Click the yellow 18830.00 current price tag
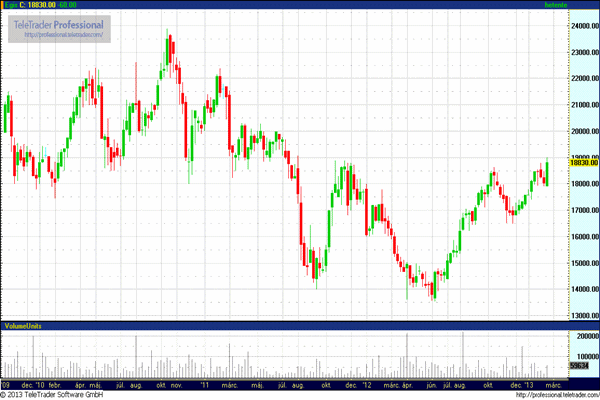This screenshot has width=600, height=400. pos(583,162)
